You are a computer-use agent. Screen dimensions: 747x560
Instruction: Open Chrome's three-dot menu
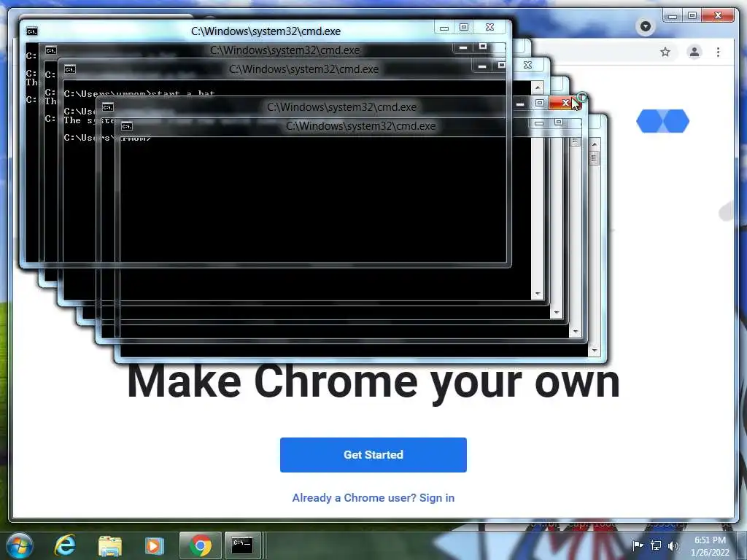coord(718,52)
